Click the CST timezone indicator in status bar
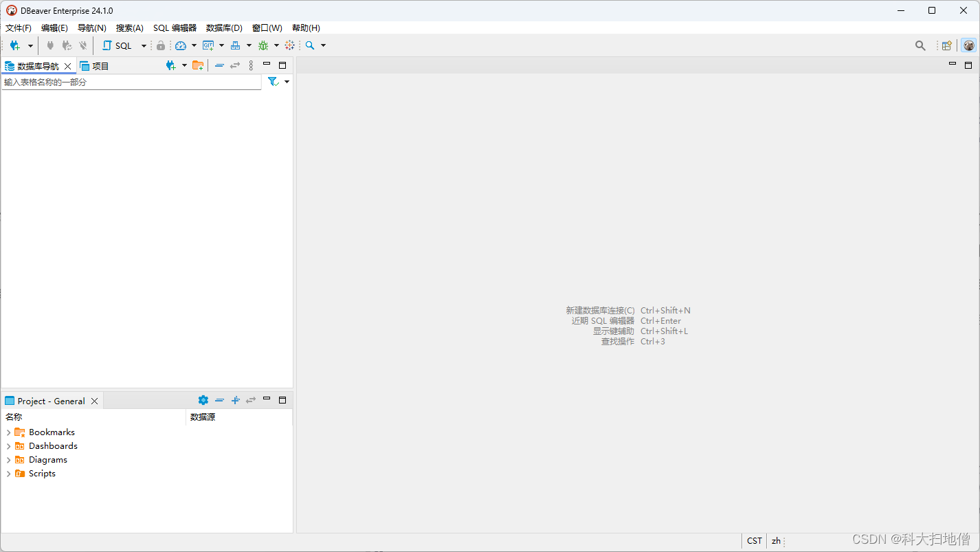Screen dimensions: 980x552 pos(755,541)
